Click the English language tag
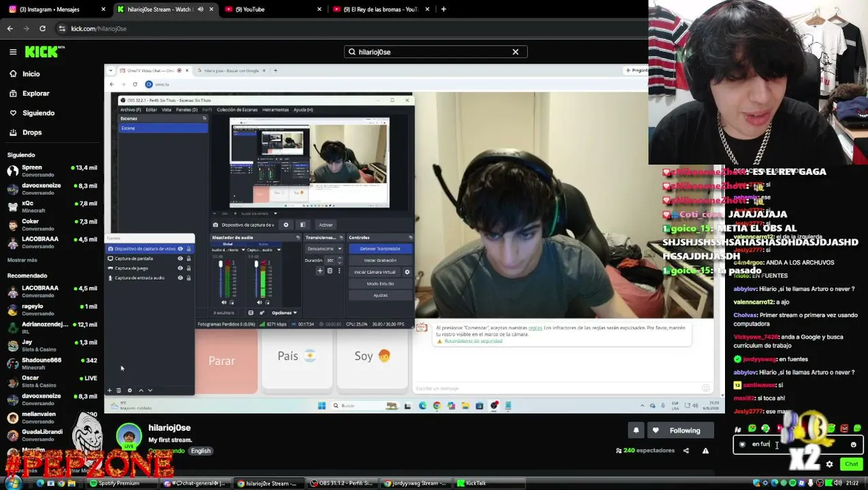Screen dimensions: 868x490 pyautogui.click(x=200, y=451)
